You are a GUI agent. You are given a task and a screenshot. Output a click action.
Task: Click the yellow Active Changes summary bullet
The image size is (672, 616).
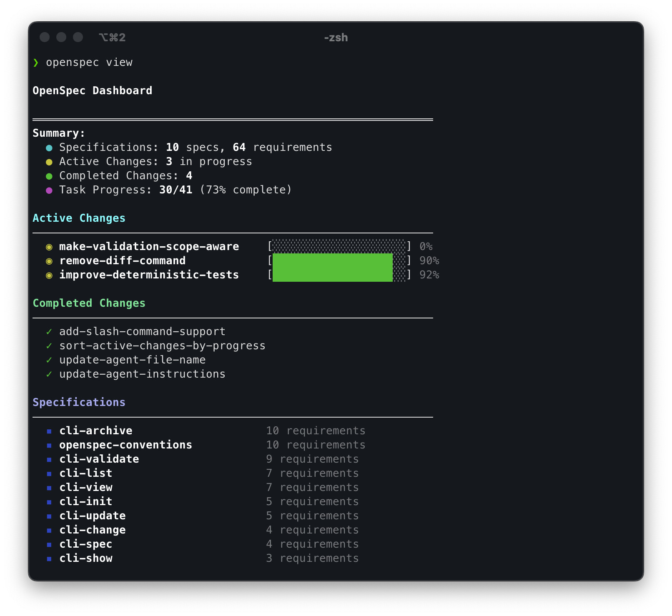[49, 162]
